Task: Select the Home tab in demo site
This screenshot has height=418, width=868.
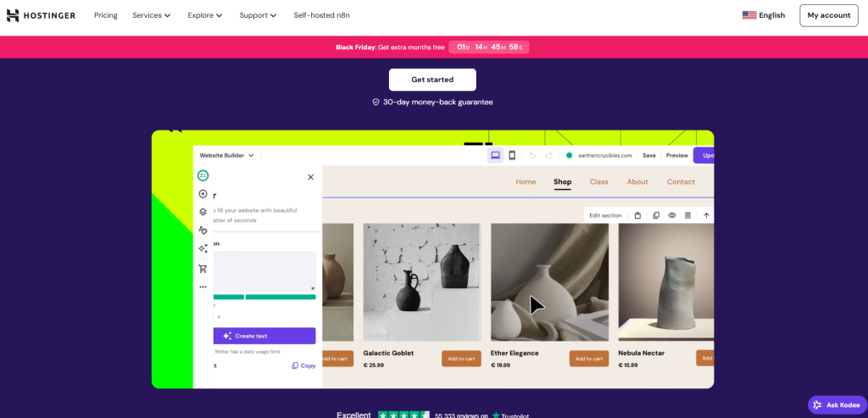Action: pyautogui.click(x=526, y=181)
